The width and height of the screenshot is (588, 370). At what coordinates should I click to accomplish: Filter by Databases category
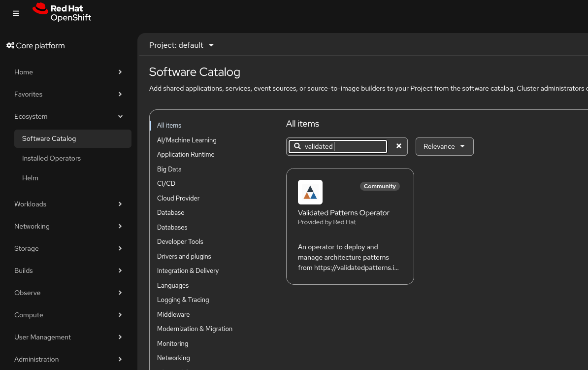[x=172, y=227]
